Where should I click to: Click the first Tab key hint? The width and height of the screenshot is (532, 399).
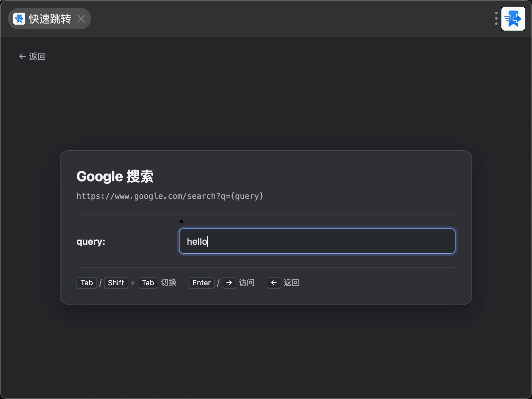pyautogui.click(x=87, y=283)
